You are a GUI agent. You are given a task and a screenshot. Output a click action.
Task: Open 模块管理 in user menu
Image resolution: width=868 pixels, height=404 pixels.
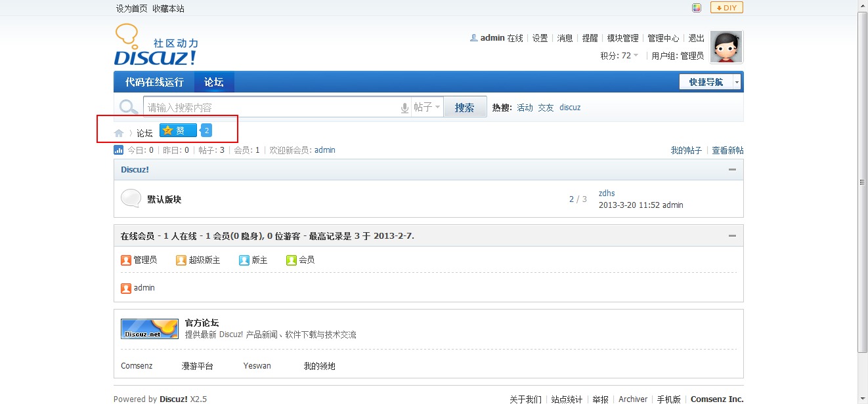click(622, 38)
